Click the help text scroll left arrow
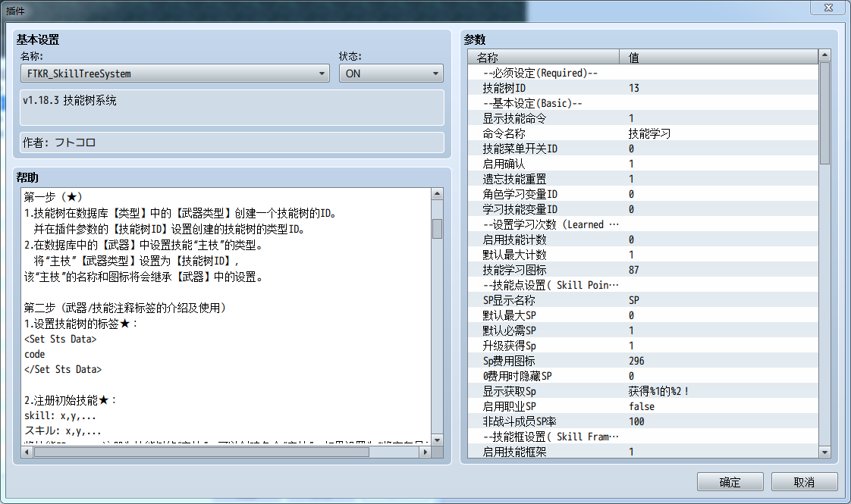Viewport: 851px width, 504px height. (27, 452)
